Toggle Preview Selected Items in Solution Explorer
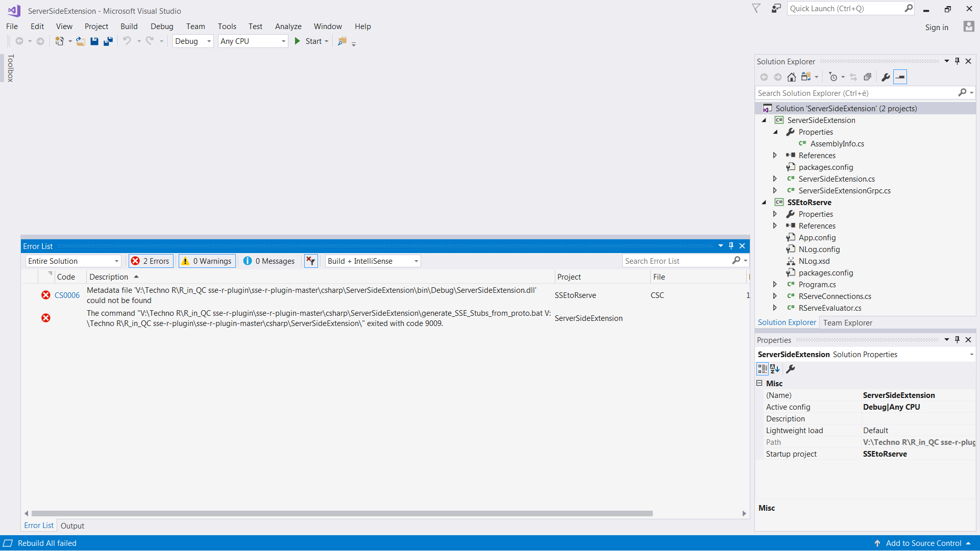This screenshot has height=551, width=980. click(x=901, y=77)
